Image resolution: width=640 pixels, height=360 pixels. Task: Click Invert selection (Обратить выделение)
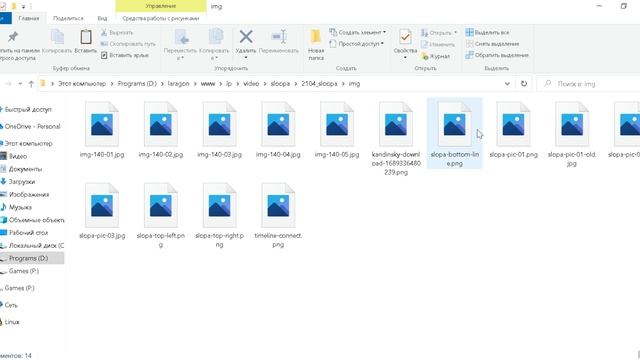[x=497, y=55]
